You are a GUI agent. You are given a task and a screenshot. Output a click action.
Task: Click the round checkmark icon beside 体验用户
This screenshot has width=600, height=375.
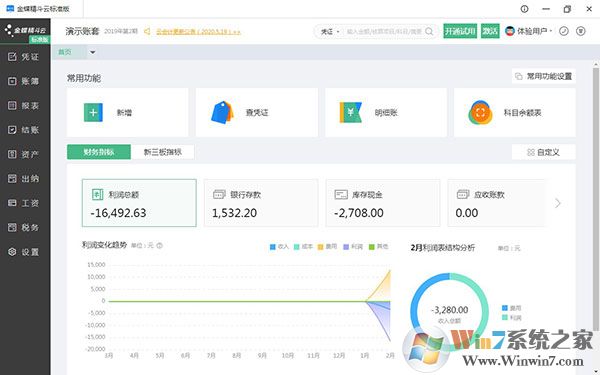point(564,31)
